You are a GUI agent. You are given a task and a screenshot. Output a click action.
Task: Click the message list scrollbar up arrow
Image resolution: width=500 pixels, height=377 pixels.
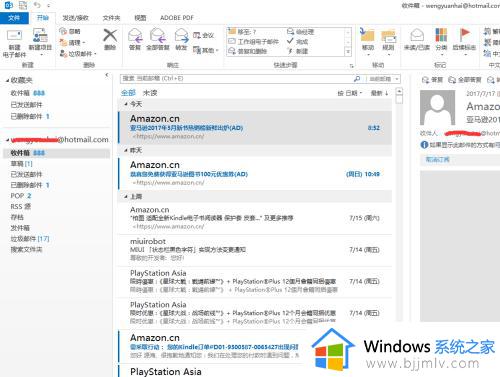point(399,91)
